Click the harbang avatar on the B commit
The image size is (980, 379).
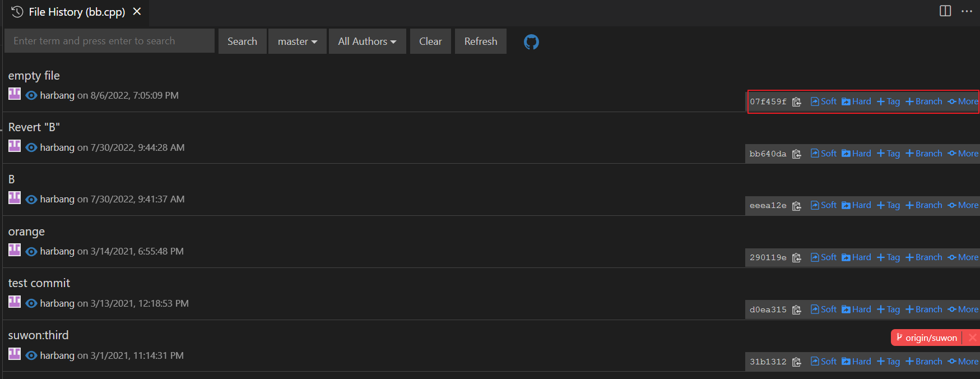point(15,197)
